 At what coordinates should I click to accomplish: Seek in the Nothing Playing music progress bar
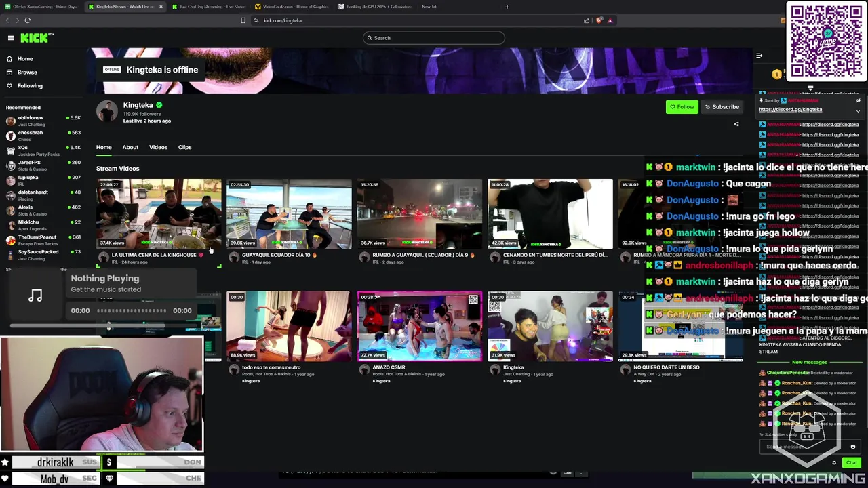pyautogui.click(x=132, y=310)
